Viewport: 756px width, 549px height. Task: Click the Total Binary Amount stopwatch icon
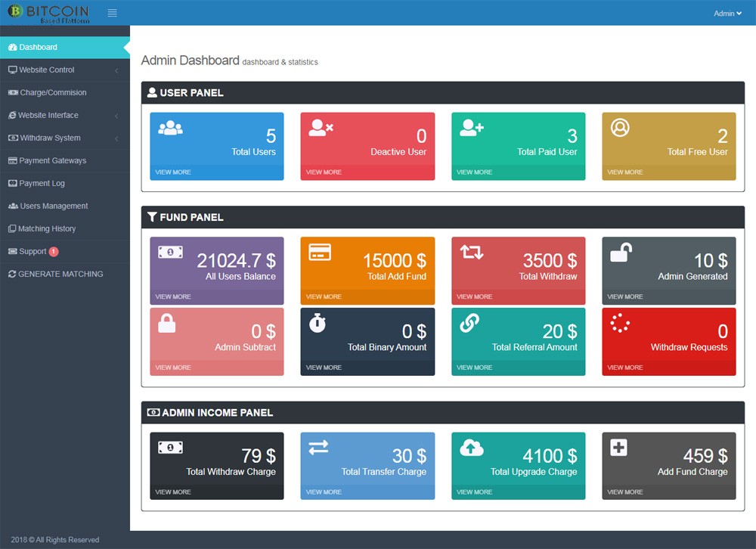pyautogui.click(x=318, y=323)
